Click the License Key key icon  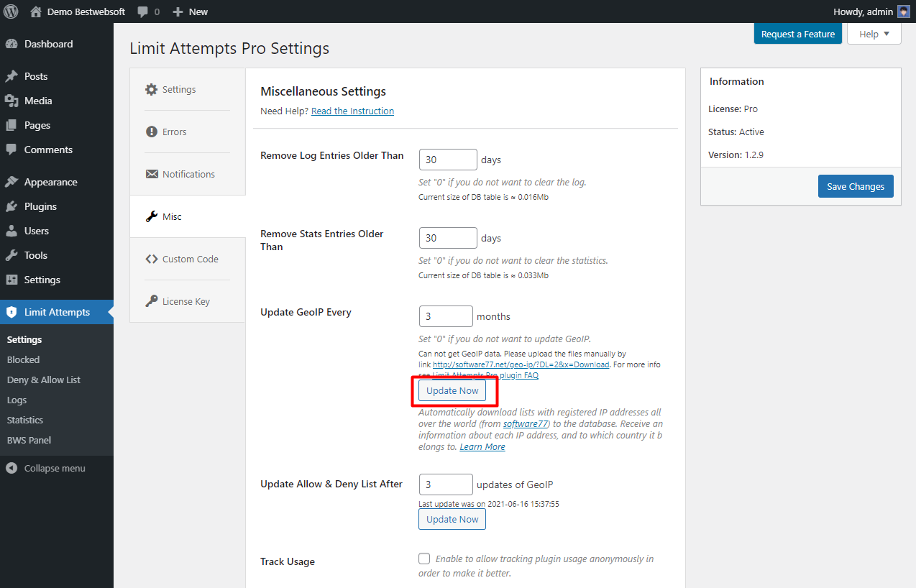click(x=151, y=301)
